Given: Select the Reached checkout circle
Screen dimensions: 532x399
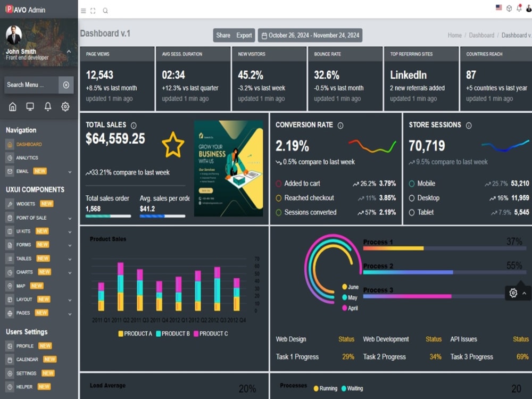Looking at the screenshot, I should coord(279,198).
